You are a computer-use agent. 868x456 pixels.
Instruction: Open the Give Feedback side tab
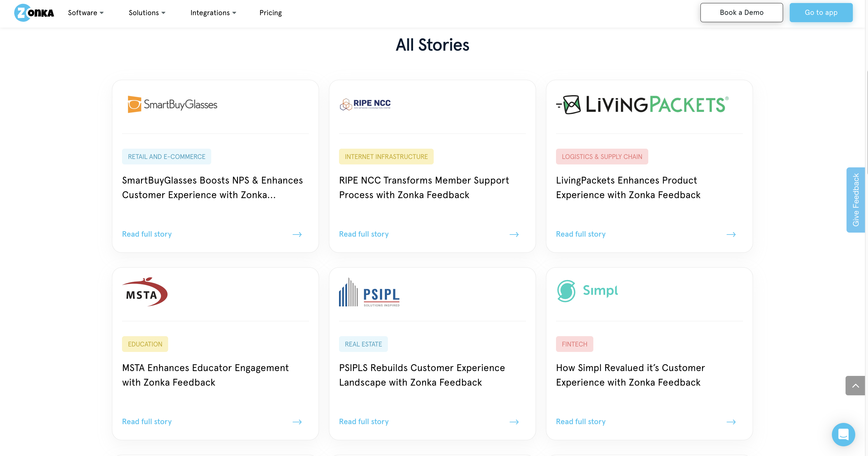tap(856, 200)
